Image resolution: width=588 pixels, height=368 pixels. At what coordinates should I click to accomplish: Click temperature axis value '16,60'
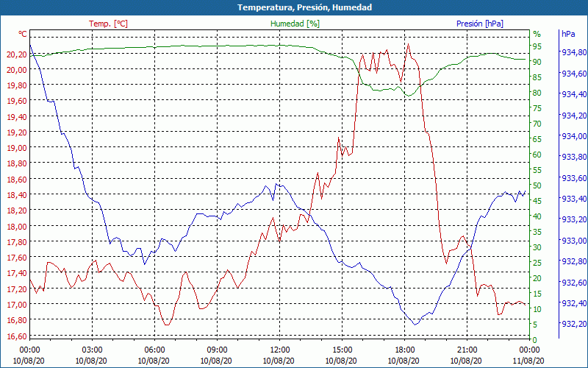click(17, 336)
